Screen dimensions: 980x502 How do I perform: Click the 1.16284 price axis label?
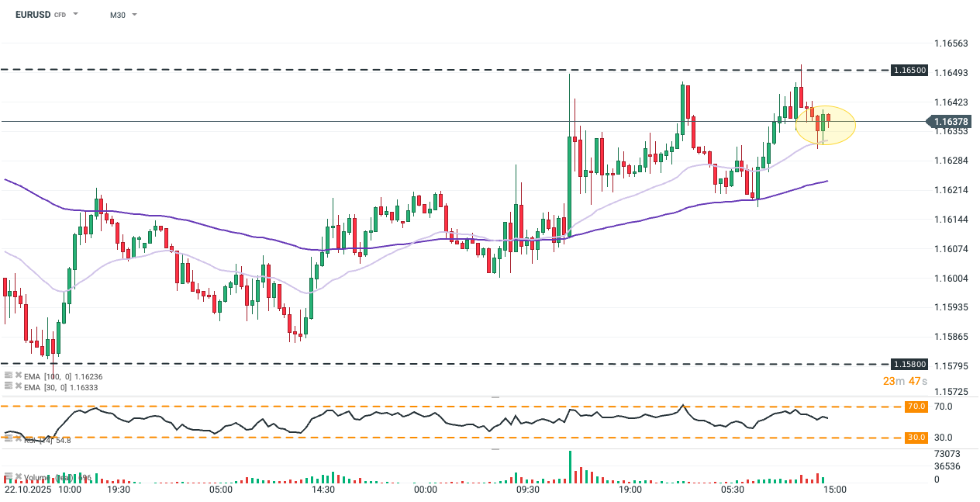point(951,161)
